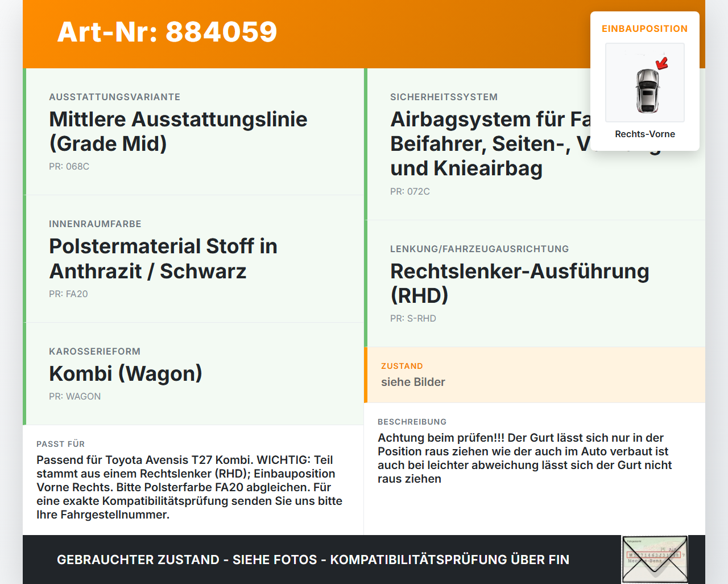Click the BESCHREIBUNG label

tap(412, 422)
